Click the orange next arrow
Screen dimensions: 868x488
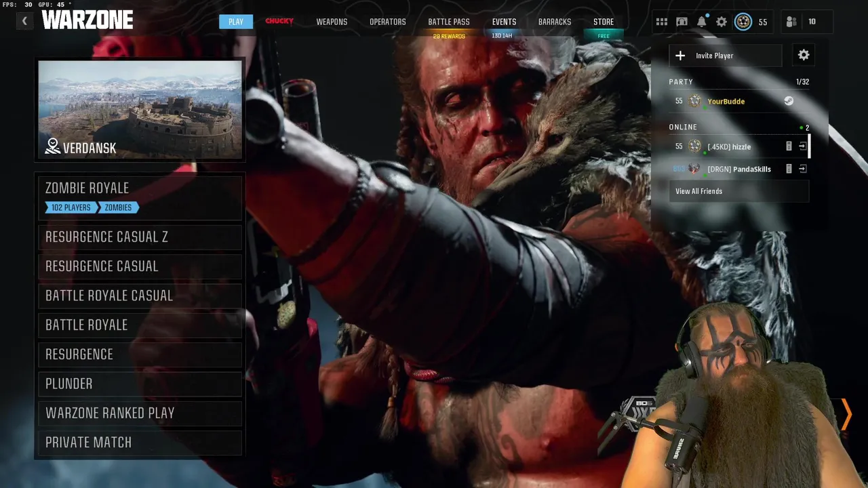pos(846,414)
